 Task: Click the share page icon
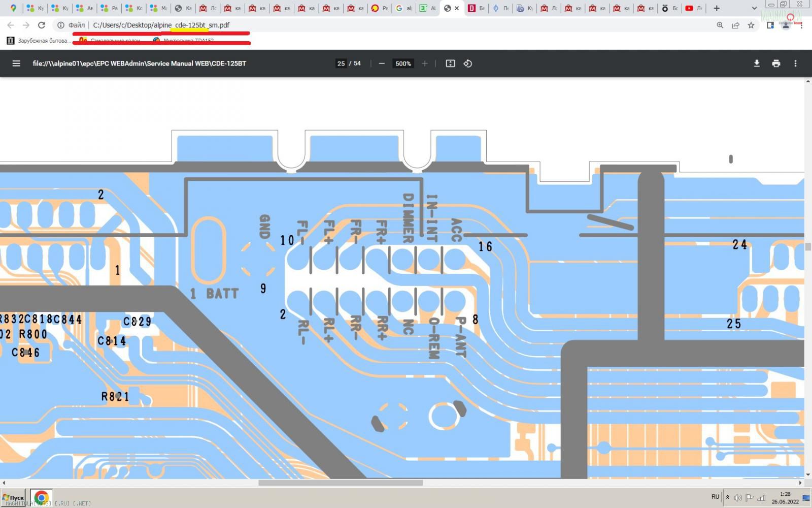pos(735,25)
